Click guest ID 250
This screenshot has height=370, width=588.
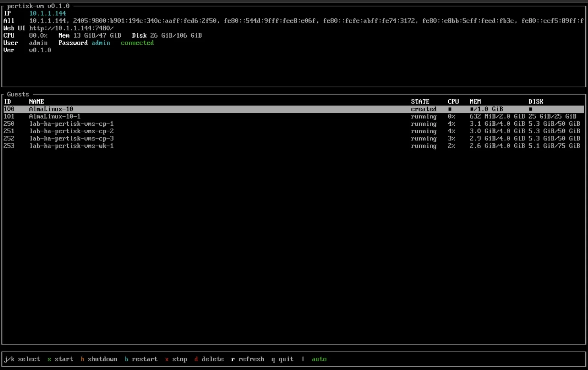9,124
